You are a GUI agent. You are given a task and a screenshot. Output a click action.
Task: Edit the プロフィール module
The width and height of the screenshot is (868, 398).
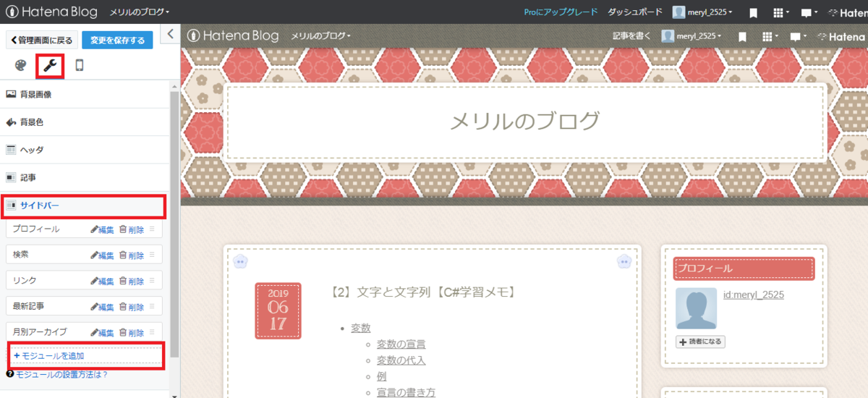coord(102,229)
